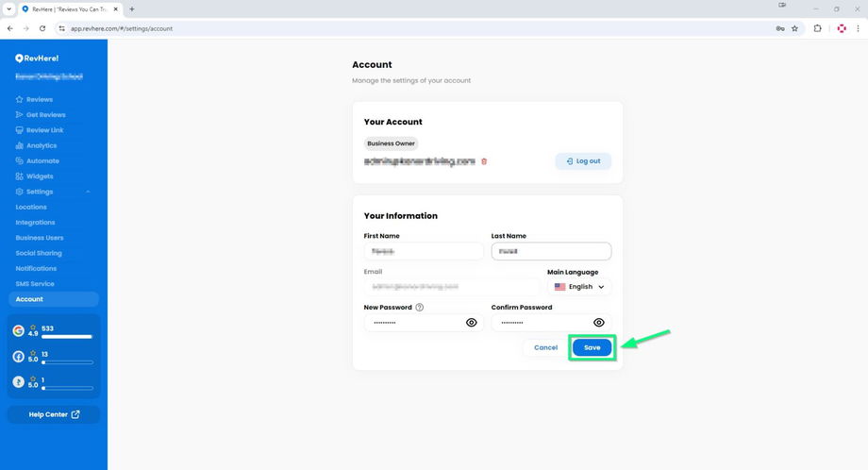Image resolution: width=868 pixels, height=470 pixels.
Task: Click the third review platform icon
Action: coord(18,382)
